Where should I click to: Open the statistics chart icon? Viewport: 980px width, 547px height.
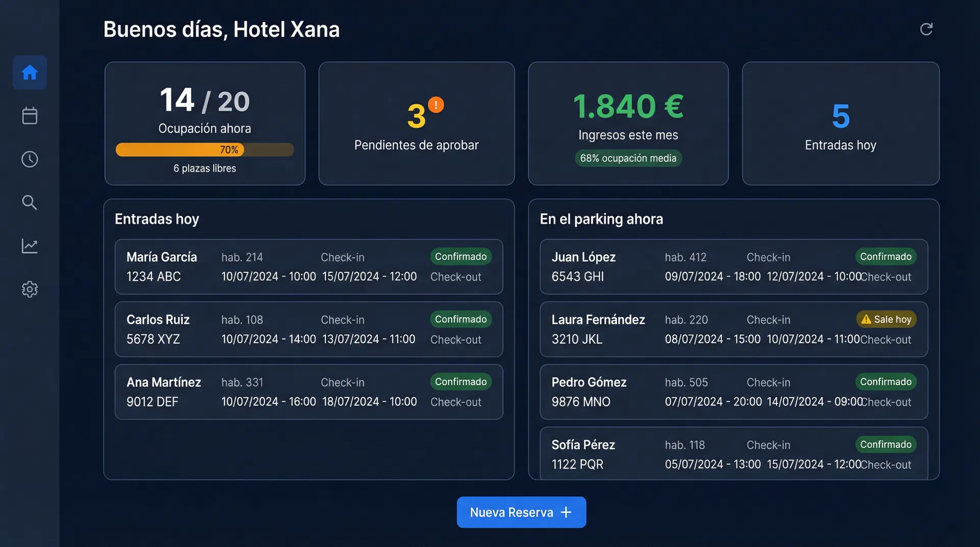coord(30,246)
